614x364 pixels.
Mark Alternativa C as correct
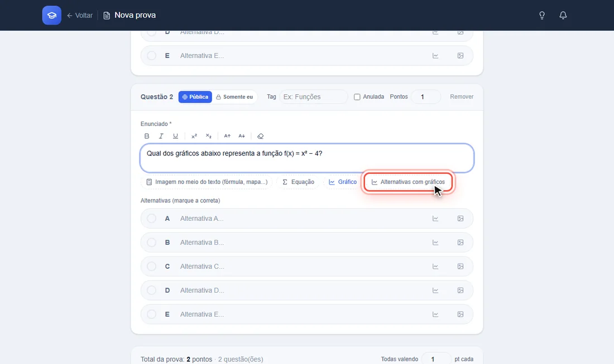point(151,266)
